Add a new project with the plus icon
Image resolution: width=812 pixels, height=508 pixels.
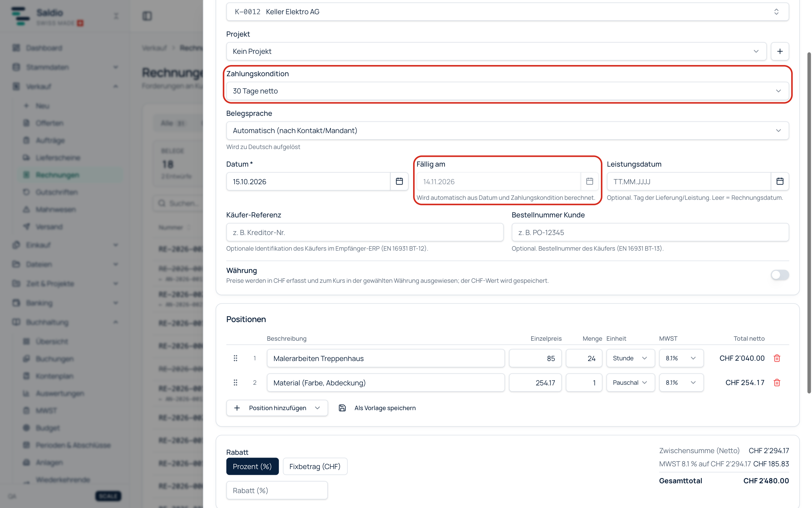(780, 51)
